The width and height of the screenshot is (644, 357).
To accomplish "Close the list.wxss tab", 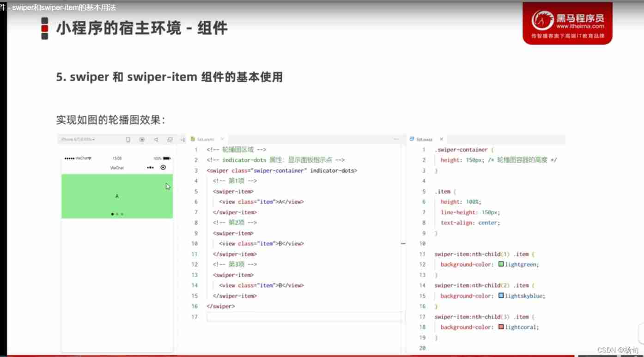I will [441, 139].
